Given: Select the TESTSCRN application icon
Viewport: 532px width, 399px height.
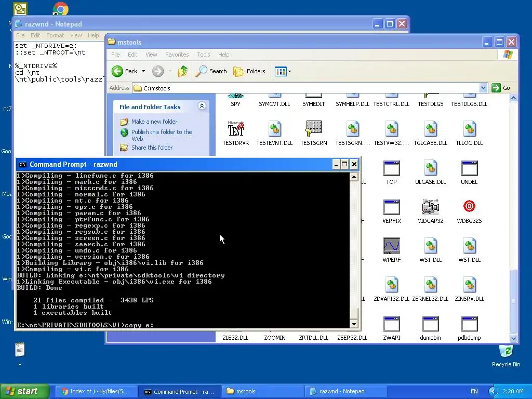Looking at the screenshot, I should (314, 129).
